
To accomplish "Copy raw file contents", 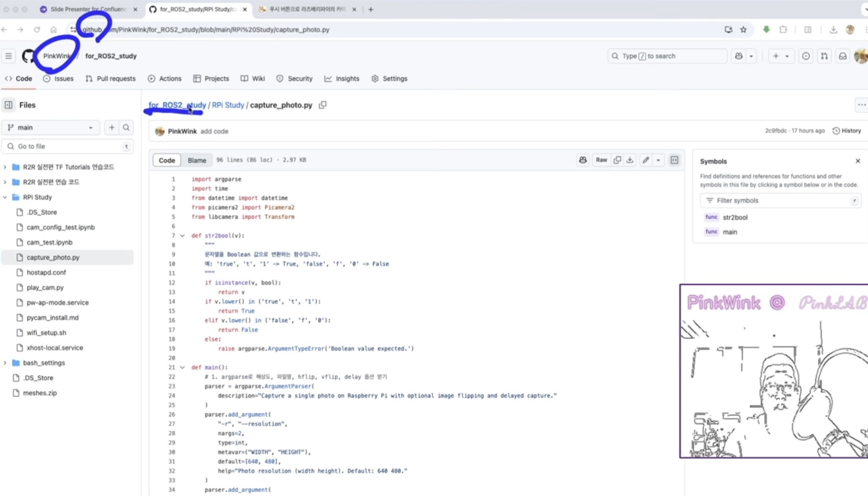I will (x=617, y=160).
